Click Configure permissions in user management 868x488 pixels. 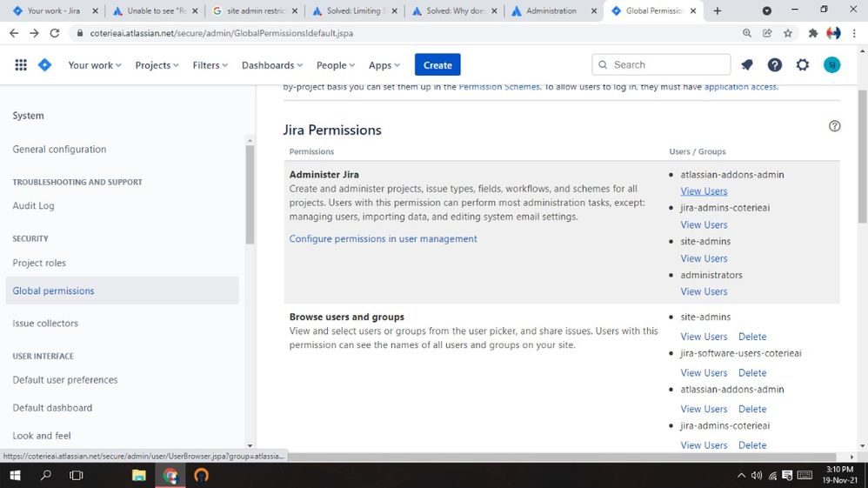tap(383, 238)
